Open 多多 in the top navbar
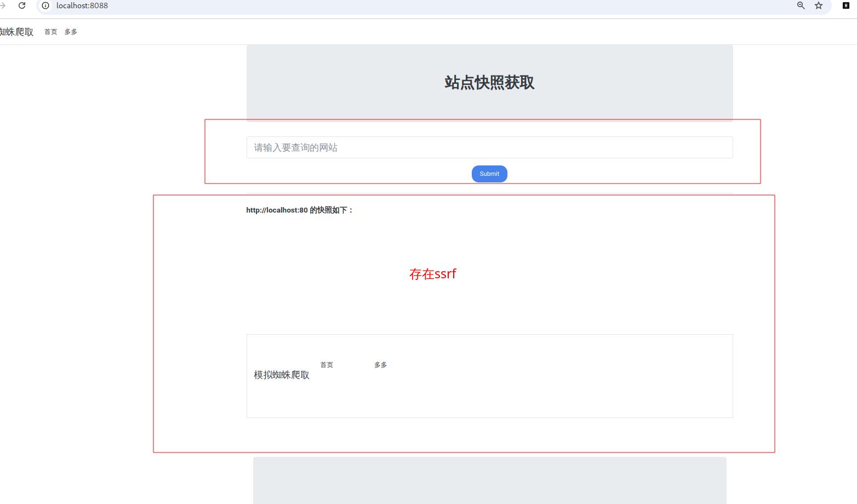The height and width of the screenshot is (504, 857). [x=71, y=32]
